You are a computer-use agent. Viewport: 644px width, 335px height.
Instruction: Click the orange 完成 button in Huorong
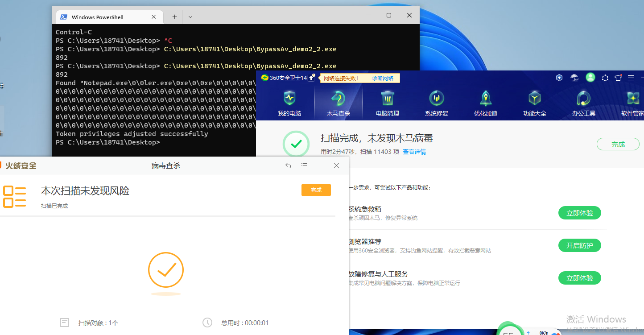(316, 190)
